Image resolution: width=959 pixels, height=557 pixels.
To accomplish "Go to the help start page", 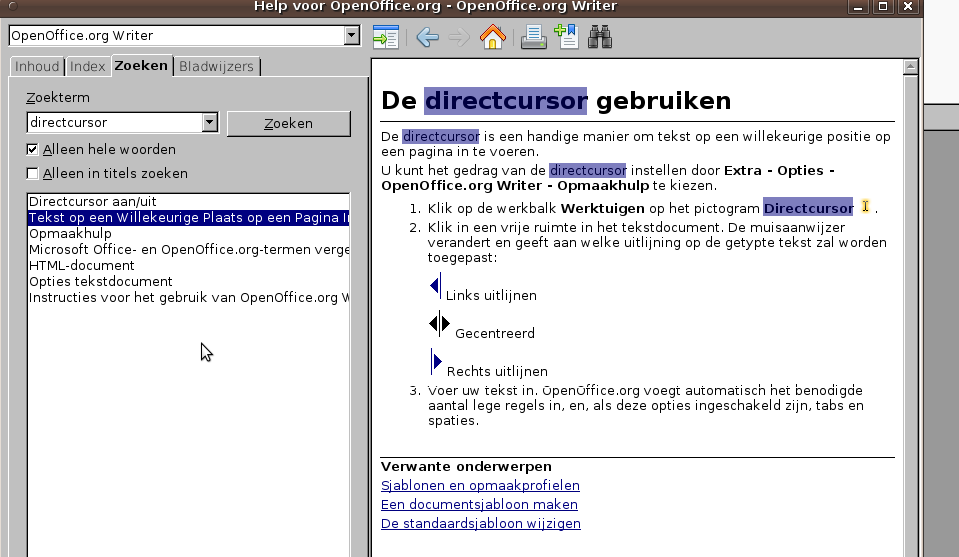I will point(492,38).
